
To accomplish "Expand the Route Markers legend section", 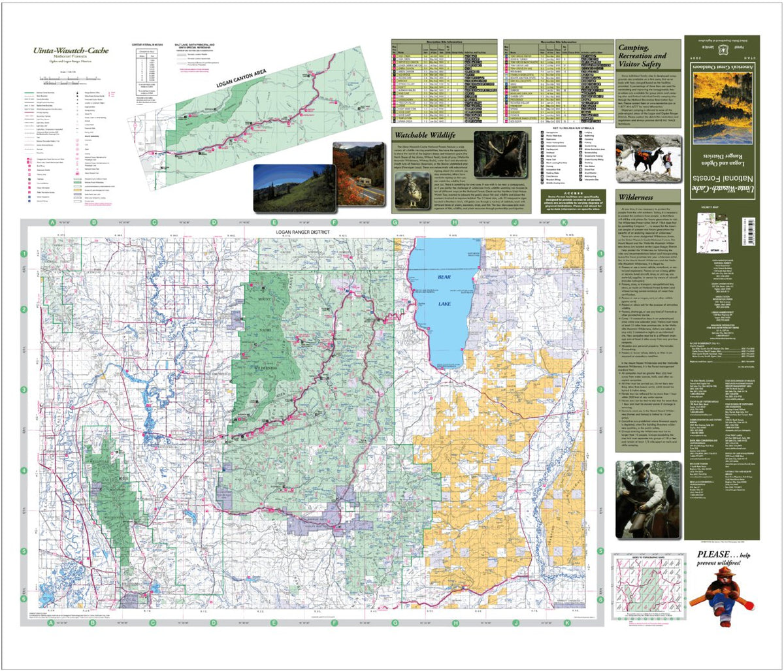I will pos(92,136).
